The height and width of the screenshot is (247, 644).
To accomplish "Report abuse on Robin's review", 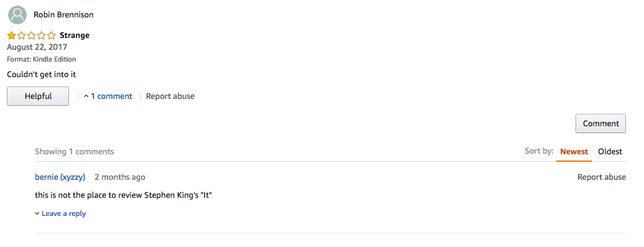I will point(170,96).
